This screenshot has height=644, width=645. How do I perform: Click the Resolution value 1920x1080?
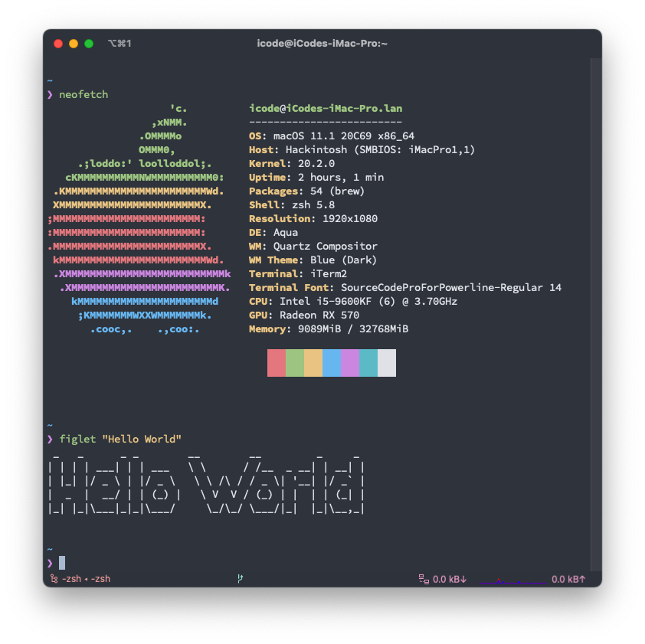pyautogui.click(x=350, y=219)
